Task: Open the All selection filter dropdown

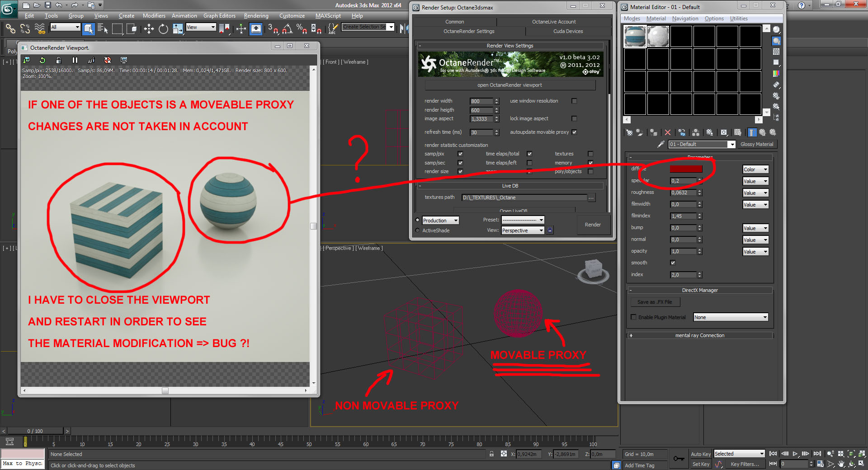Action: pos(66,27)
